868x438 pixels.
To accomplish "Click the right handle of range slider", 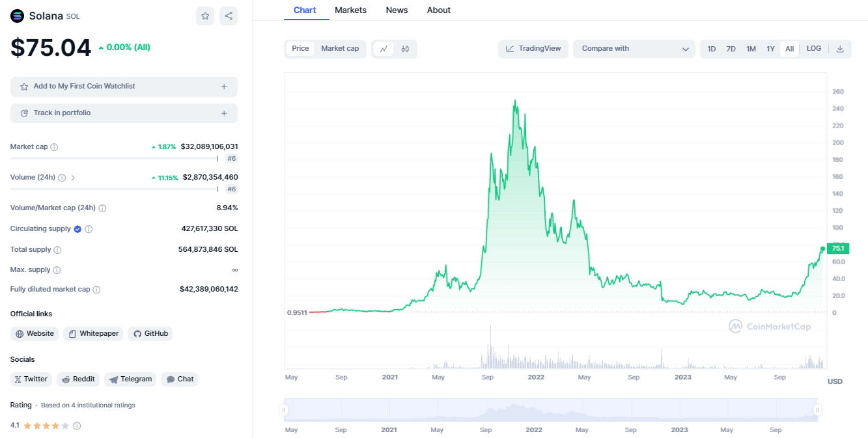I will point(817,410).
